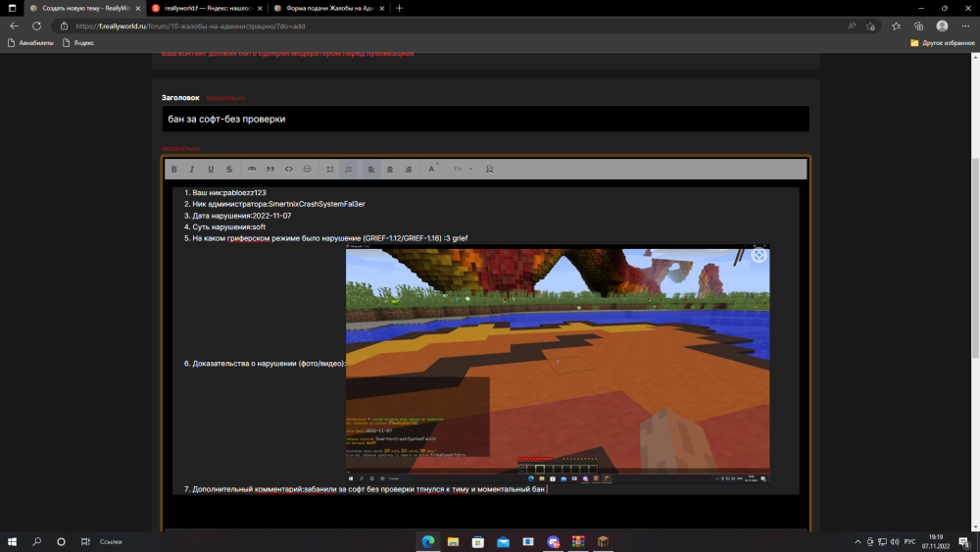
Task: Switch to the 'Форма подачи Жалобы' tab
Action: (329, 8)
